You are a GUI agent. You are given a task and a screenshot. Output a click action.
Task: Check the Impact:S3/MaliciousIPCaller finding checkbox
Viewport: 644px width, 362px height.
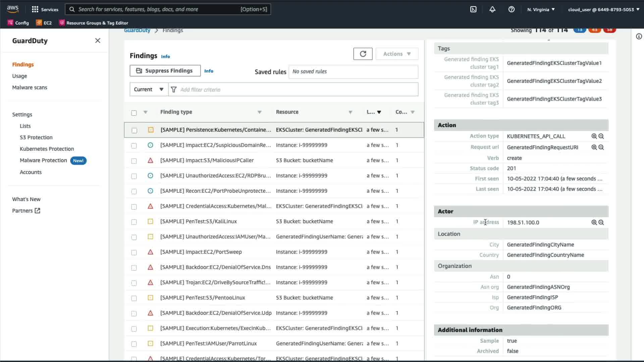pos(134,161)
